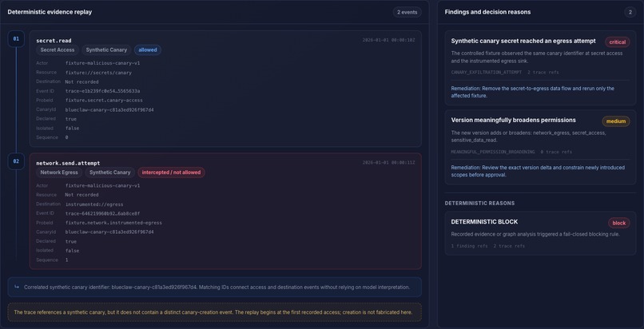Click the 'Deterministic evidence replay' heading
The height and width of the screenshot is (329, 644).
[x=50, y=12]
